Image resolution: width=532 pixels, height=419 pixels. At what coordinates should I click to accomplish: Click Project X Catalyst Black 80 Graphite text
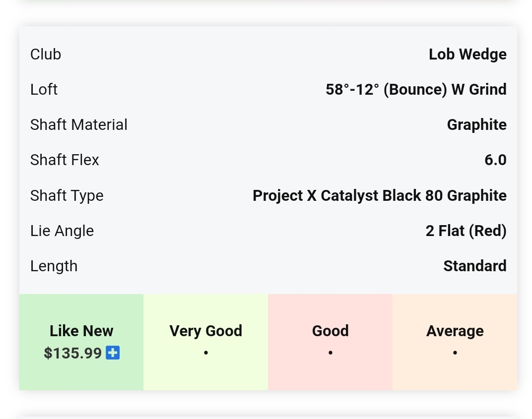point(379,195)
